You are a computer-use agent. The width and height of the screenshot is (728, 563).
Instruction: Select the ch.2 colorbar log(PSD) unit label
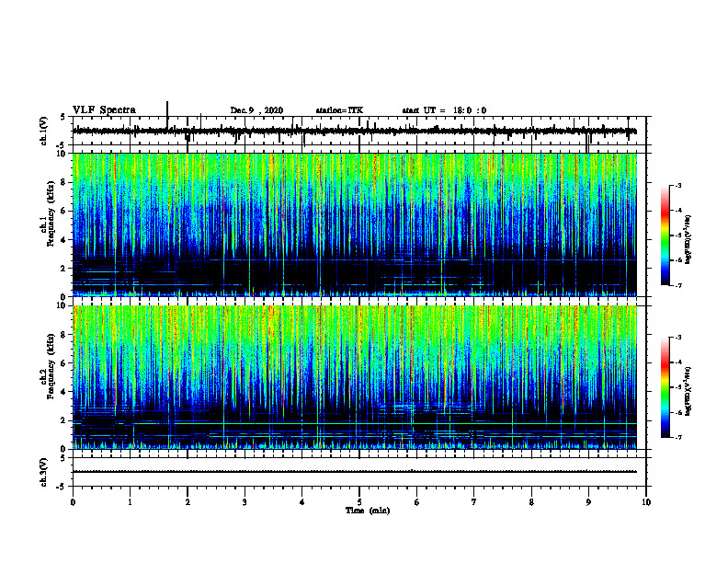pyautogui.click(x=688, y=391)
